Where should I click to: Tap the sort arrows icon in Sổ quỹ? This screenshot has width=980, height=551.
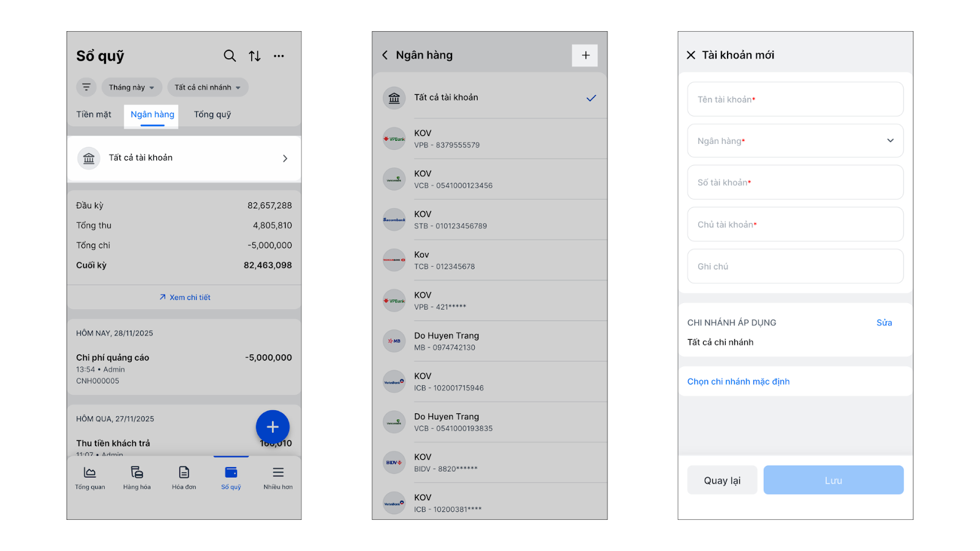click(x=255, y=56)
